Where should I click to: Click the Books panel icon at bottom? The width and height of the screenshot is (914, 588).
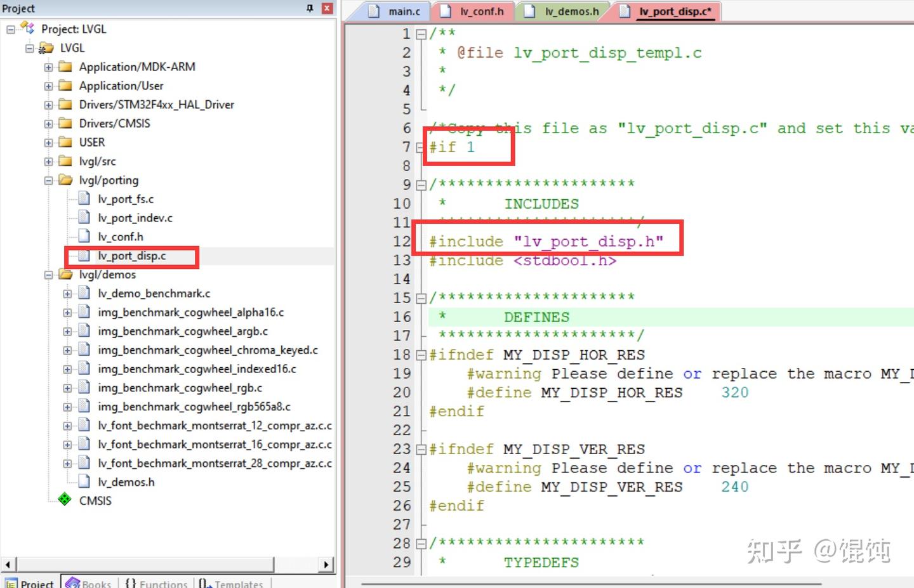pos(72,582)
